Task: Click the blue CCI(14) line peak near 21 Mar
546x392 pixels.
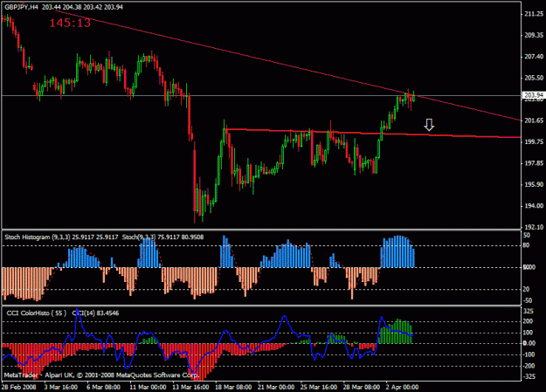Action: (285, 316)
